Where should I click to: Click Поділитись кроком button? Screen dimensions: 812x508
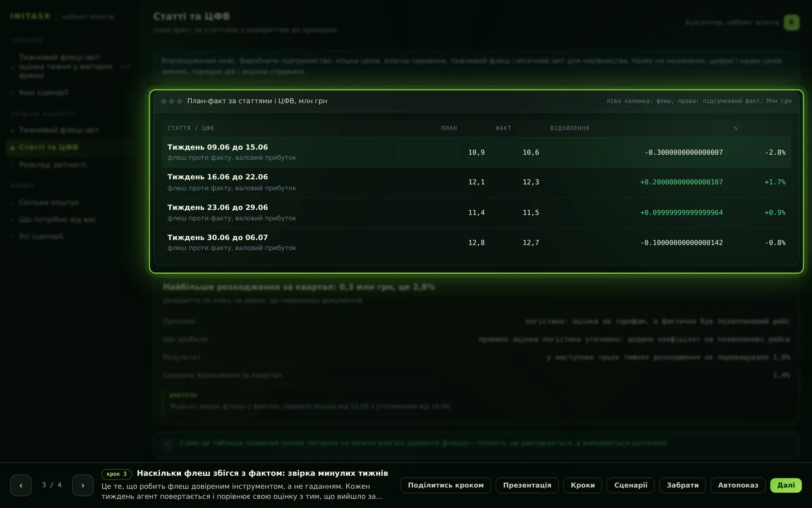pos(446,485)
